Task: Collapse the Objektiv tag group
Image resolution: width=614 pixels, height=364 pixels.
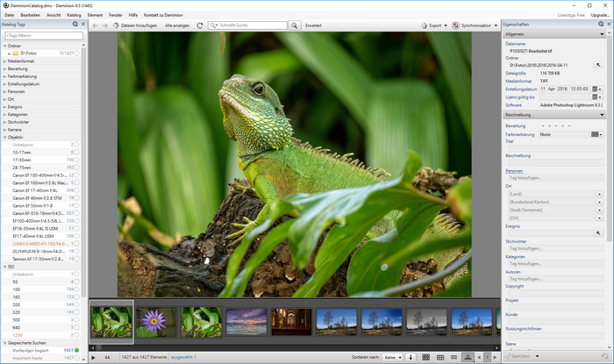Action: [4, 138]
